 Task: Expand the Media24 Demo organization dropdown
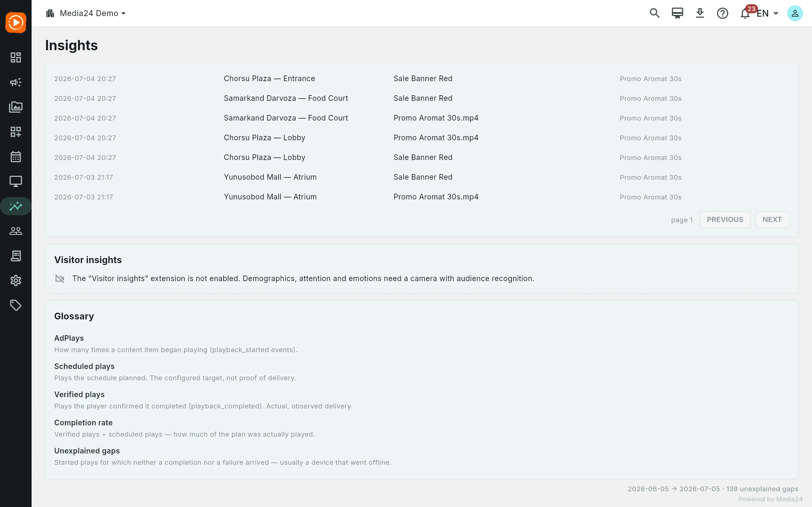click(86, 14)
